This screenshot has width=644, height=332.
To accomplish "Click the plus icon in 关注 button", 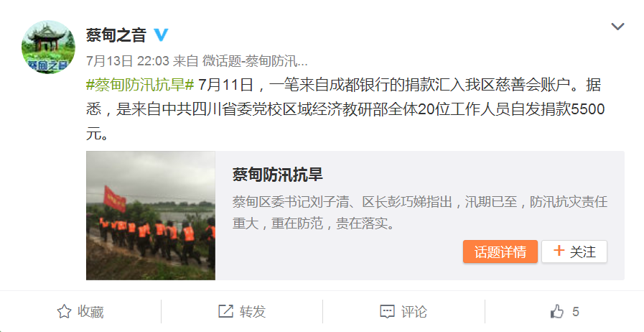I will [559, 251].
